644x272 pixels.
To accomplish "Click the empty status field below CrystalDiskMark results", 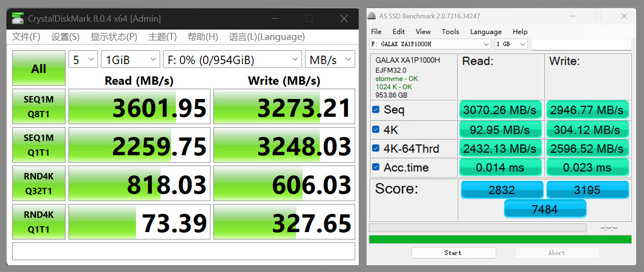I will (184, 251).
